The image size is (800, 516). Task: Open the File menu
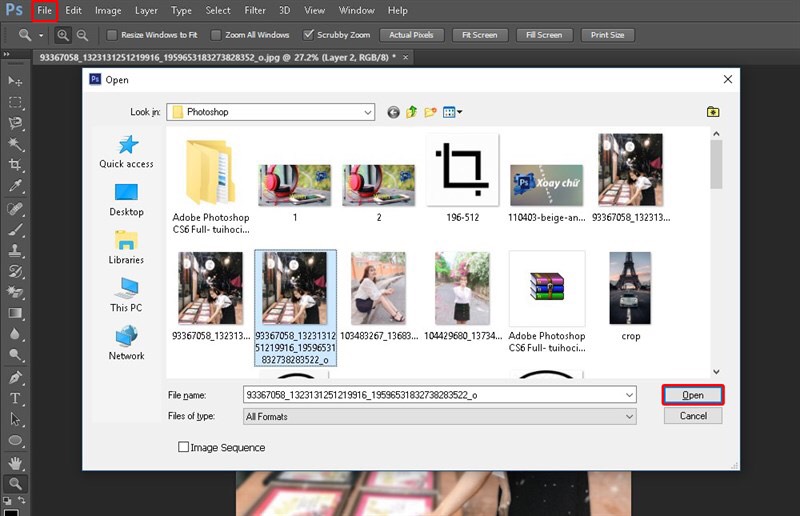tap(44, 11)
